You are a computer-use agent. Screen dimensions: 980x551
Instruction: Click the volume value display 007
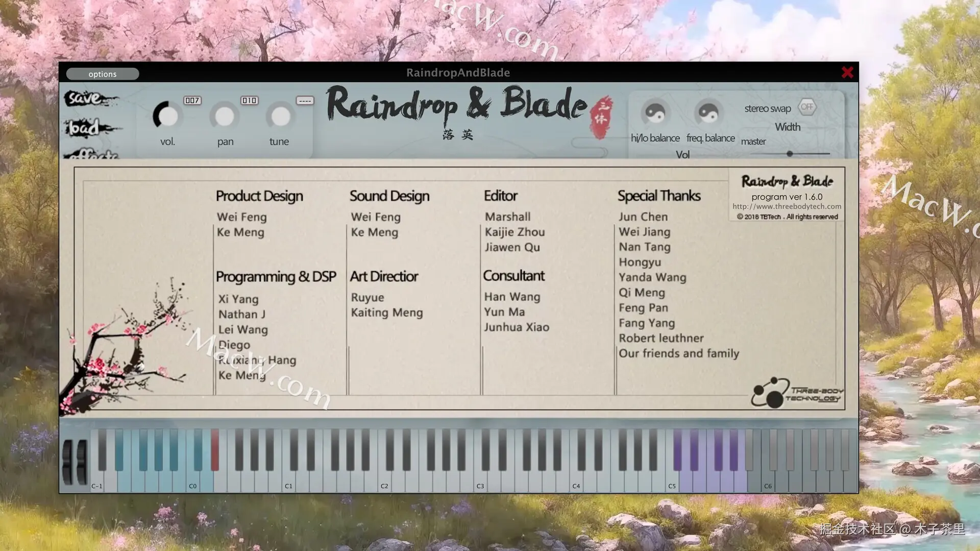[192, 101]
